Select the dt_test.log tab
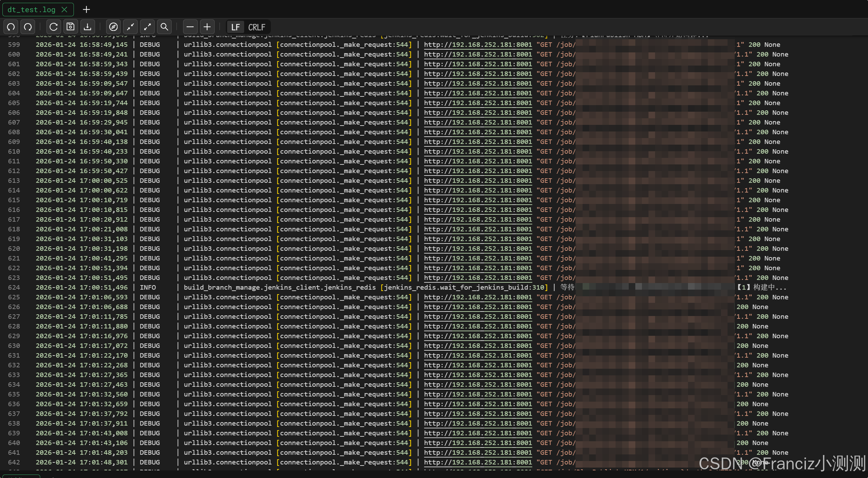Viewport: 868px width, 478px height. pyautogui.click(x=31, y=10)
